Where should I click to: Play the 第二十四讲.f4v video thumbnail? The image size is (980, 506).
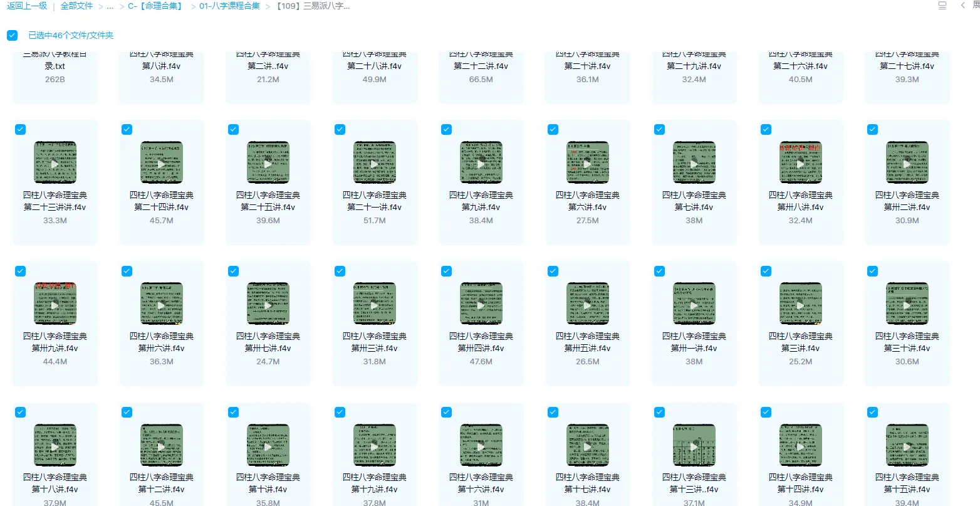pyautogui.click(x=162, y=162)
